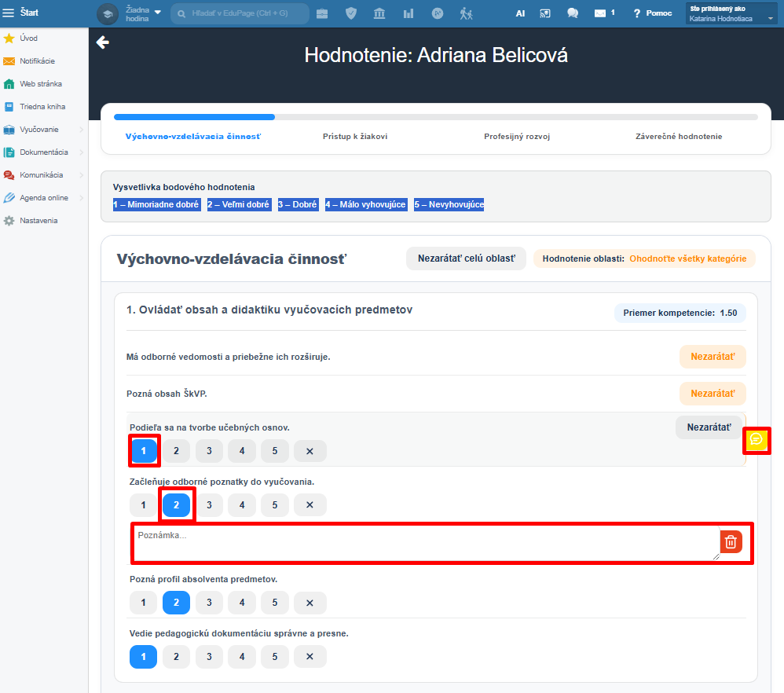Screen dimensions: 784x693
Task: Open the bar chart statistics icon
Action: click(408, 13)
